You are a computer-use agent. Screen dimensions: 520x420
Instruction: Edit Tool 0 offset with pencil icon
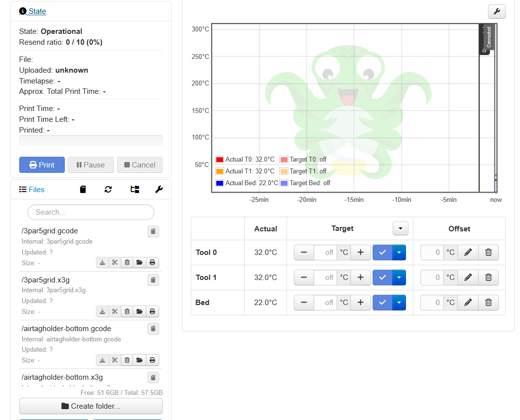468,252
